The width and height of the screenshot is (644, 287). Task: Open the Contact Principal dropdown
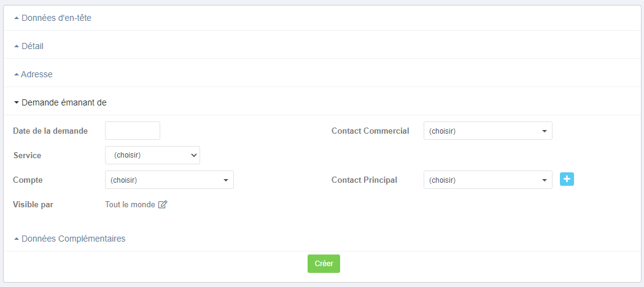tap(488, 180)
